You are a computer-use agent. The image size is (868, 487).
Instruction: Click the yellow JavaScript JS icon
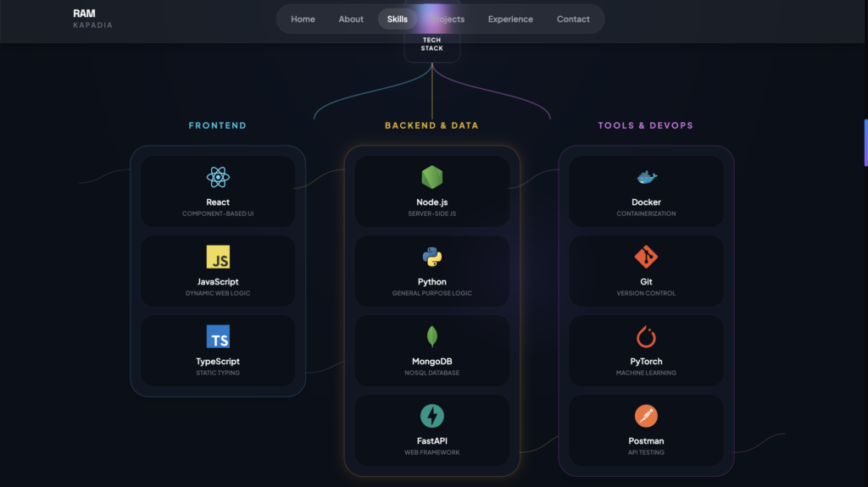[x=218, y=257]
